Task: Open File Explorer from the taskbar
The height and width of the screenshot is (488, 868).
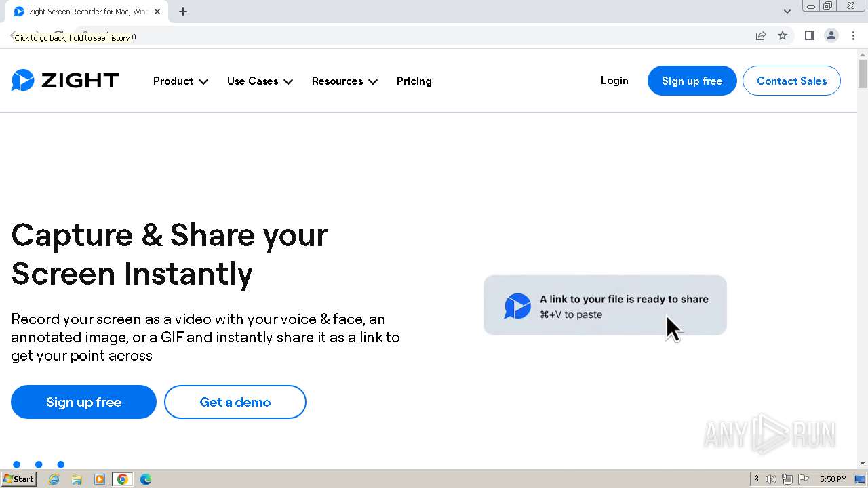Action: 77,479
